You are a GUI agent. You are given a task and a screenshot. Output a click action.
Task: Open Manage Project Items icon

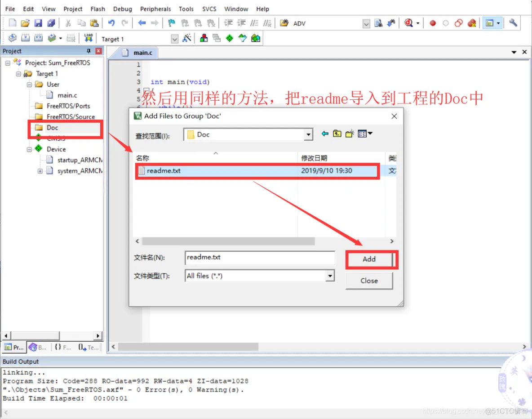(x=204, y=38)
